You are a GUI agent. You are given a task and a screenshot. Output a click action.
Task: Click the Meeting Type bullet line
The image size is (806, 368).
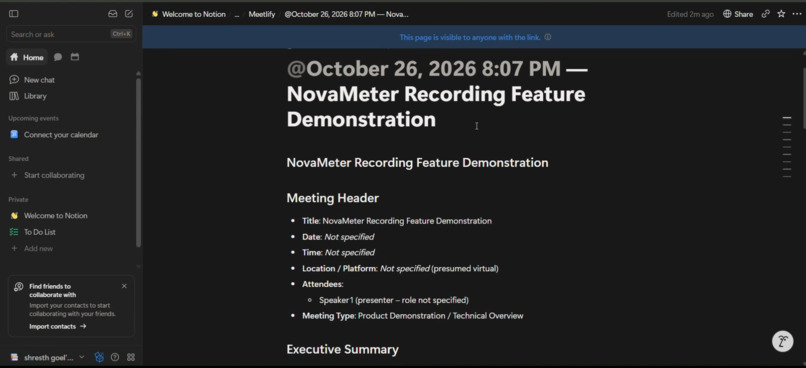coord(412,316)
